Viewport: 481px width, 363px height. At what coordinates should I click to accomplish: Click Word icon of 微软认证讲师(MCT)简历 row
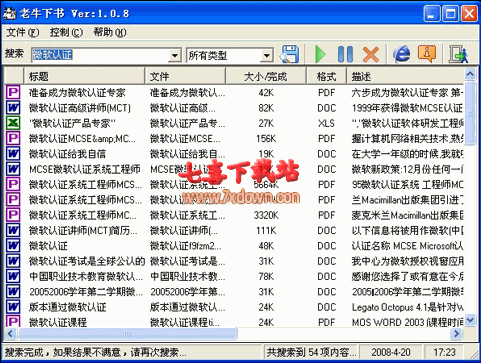[13, 230]
